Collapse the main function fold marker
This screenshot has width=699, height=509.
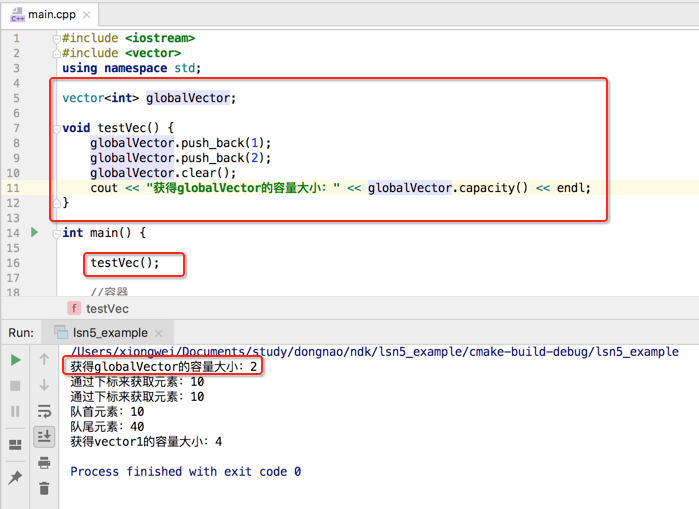(57, 234)
